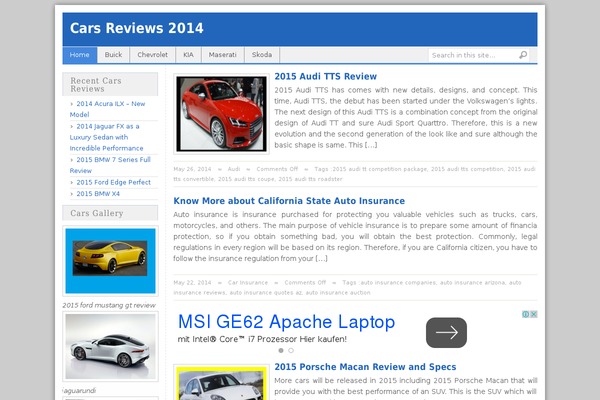Click the 'jaguarundi' gallery caption
Viewport: 600px width, 400px height.
79,390
